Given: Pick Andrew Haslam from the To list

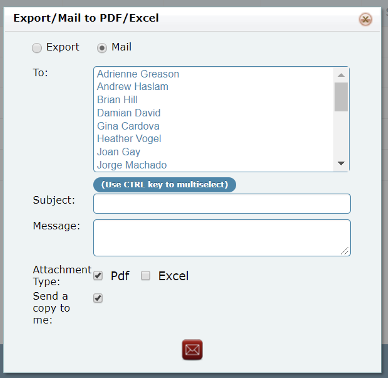Looking at the screenshot, I should (215, 87).
